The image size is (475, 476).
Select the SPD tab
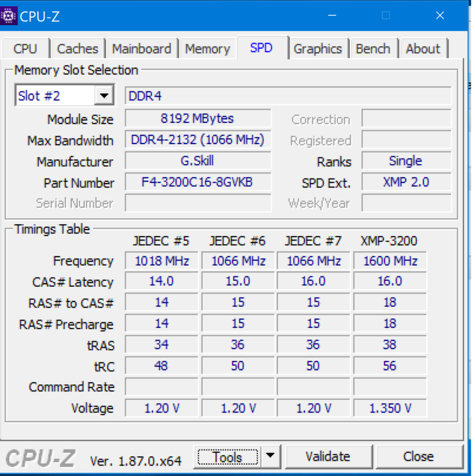pyautogui.click(x=262, y=48)
